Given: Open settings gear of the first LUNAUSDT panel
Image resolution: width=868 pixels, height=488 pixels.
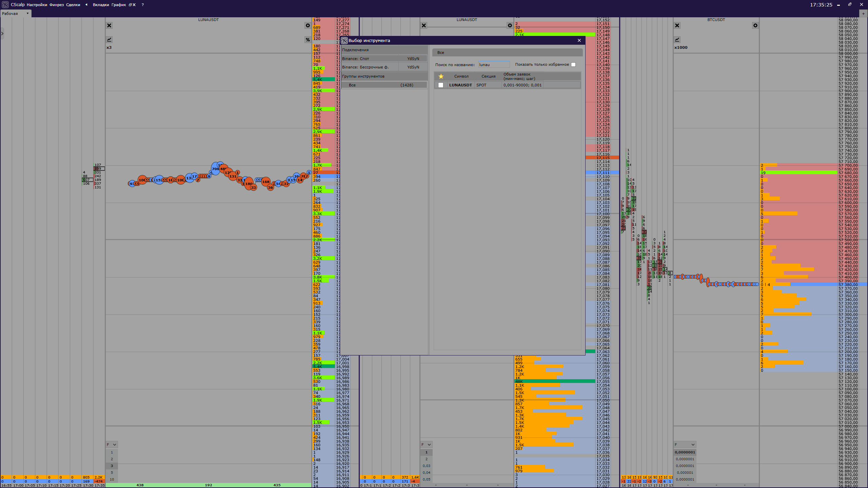Looking at the screenshot, I should (308, 25).
